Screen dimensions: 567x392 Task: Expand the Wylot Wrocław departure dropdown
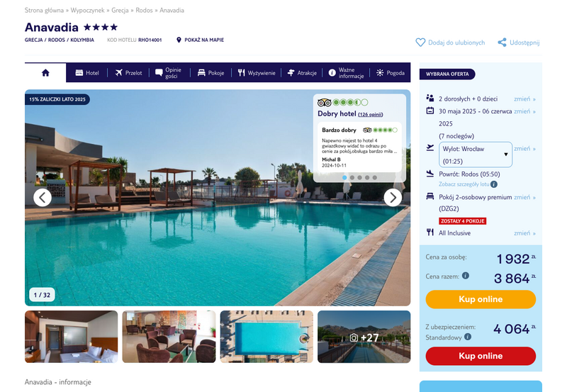pos(476,155)
